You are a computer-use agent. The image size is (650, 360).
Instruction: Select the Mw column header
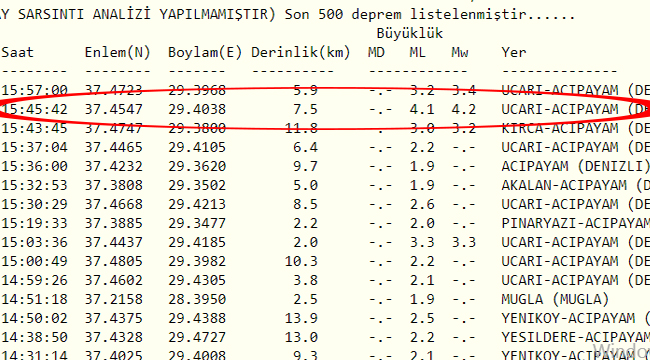460,53
